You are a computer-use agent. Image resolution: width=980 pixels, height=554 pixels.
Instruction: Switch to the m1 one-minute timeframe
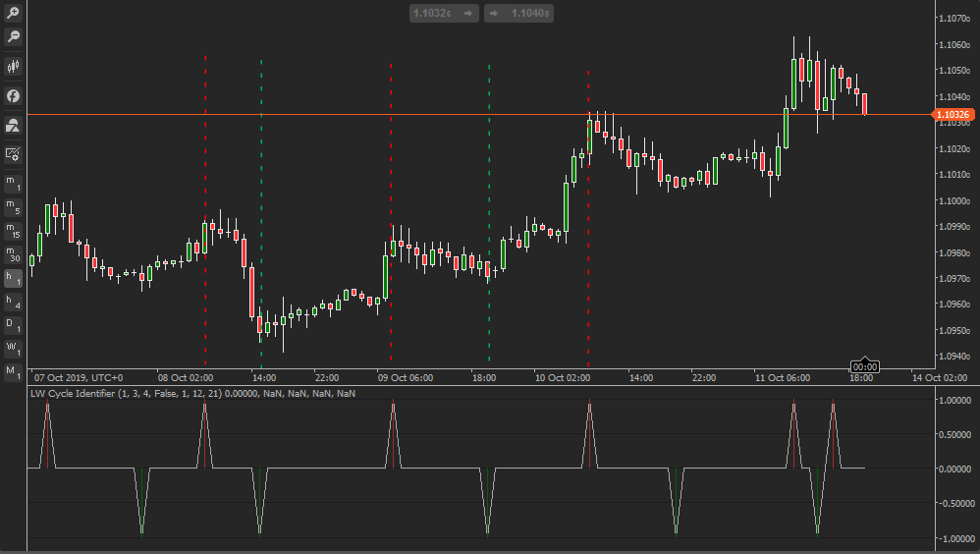pos(13,183)
